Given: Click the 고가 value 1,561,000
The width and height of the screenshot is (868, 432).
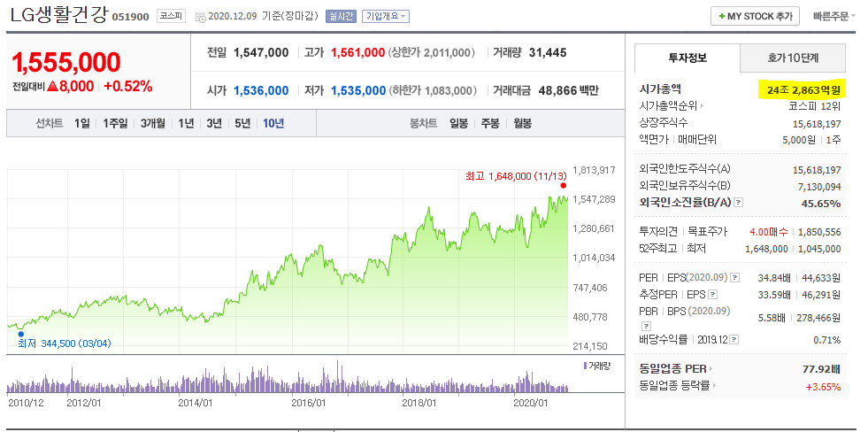Looking at the screenshot, I should tap(358, 52).
